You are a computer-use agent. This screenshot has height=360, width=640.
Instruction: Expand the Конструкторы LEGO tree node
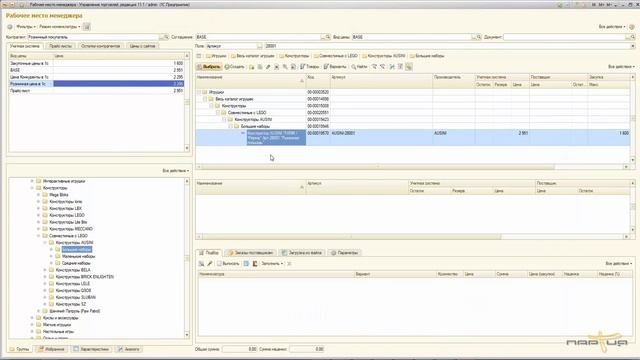38,215
